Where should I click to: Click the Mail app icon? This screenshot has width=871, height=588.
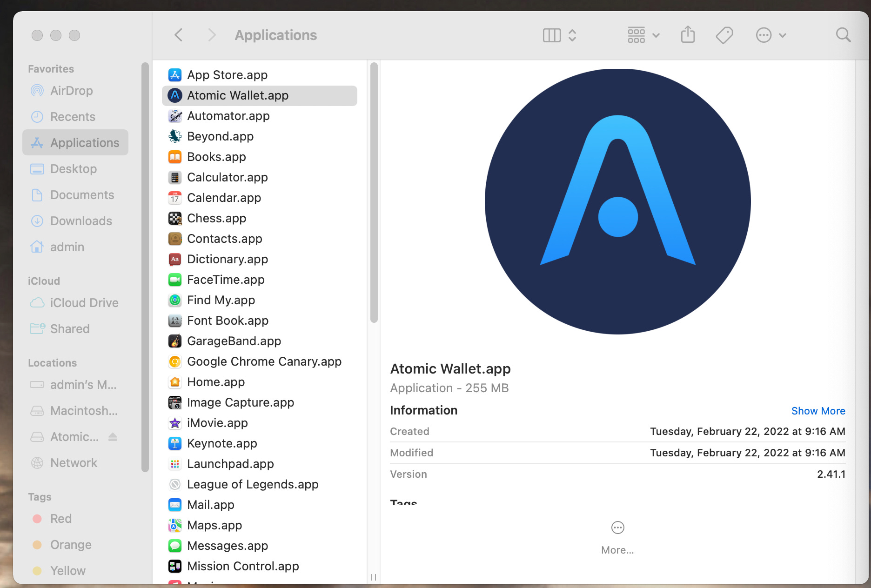175,505
